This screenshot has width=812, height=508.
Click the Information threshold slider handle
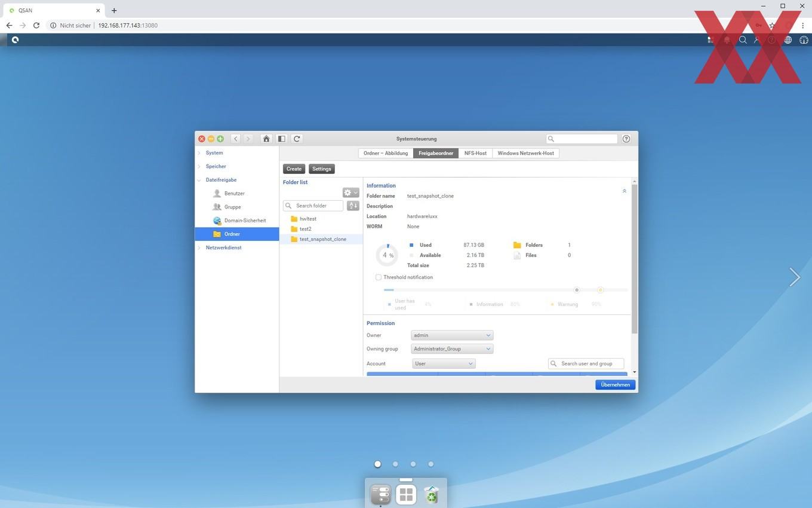[577, 290]
